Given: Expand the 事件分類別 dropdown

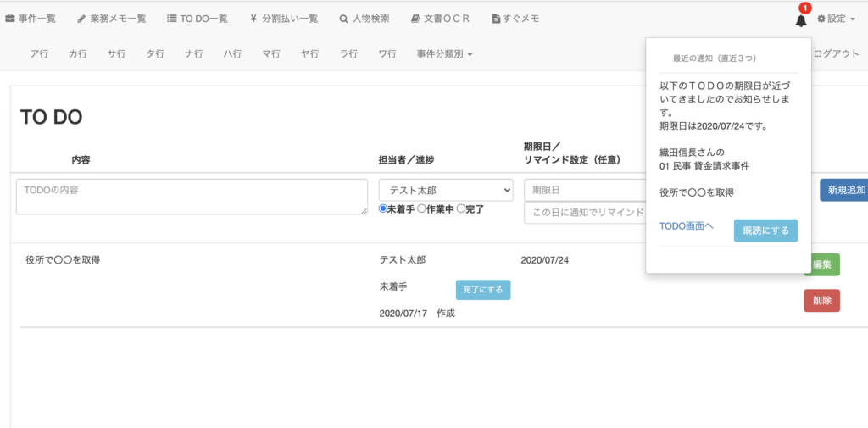Looking at the screenshot, I should point(444,54).
